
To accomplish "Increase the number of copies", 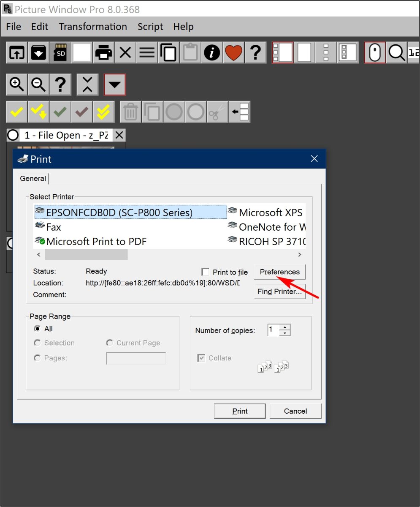I will (285, 327).
